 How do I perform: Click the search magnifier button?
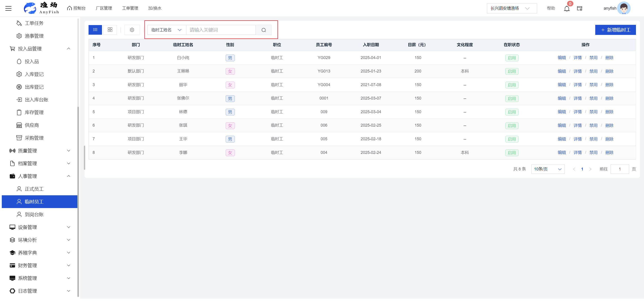tap(263, 30)
